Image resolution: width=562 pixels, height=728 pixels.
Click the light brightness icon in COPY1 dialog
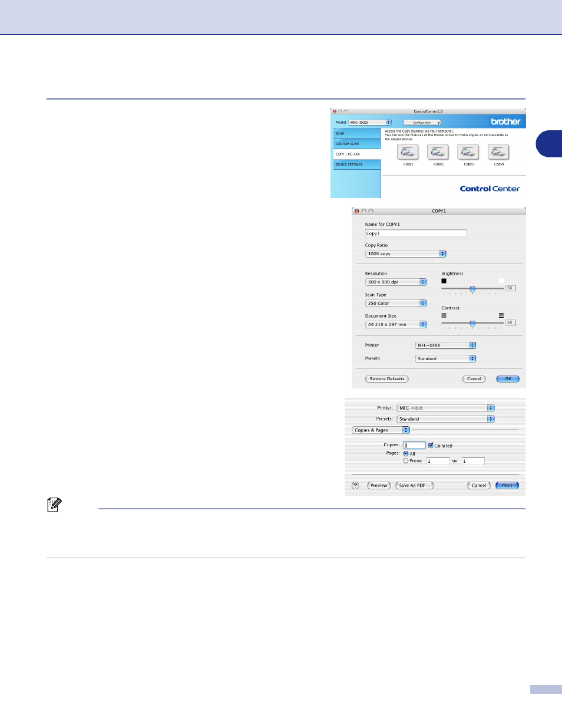501,281
